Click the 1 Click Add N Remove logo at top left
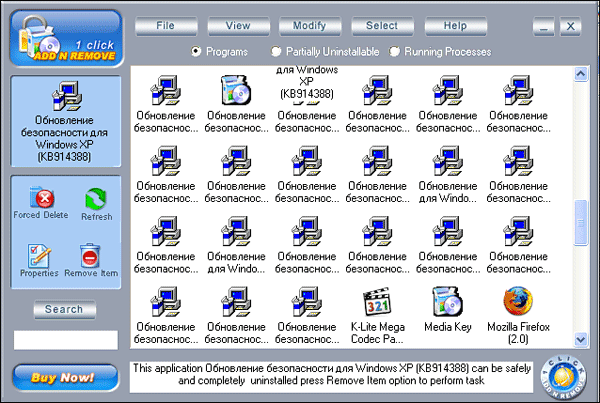 tap(67, 38)
